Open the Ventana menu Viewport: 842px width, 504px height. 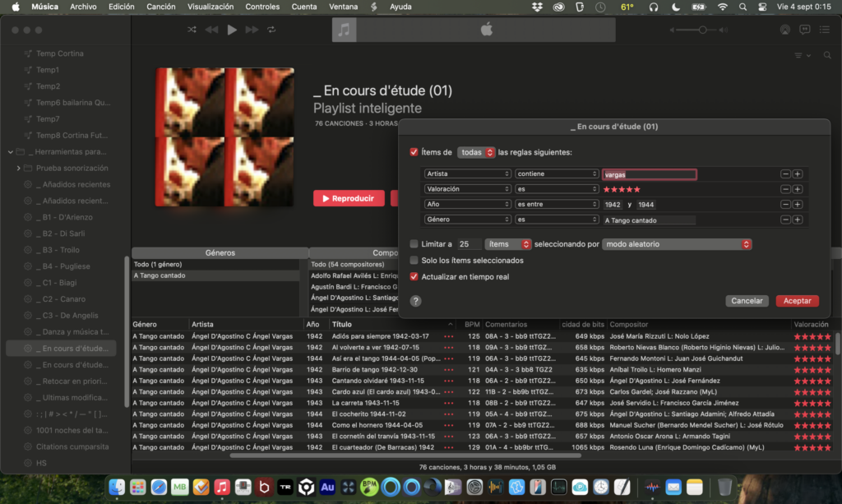point(343,7)
